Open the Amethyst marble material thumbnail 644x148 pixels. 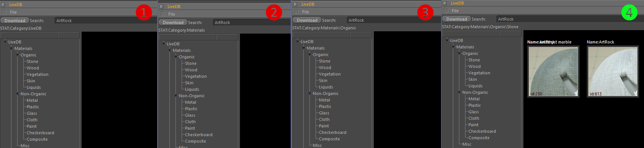(553, 71)
